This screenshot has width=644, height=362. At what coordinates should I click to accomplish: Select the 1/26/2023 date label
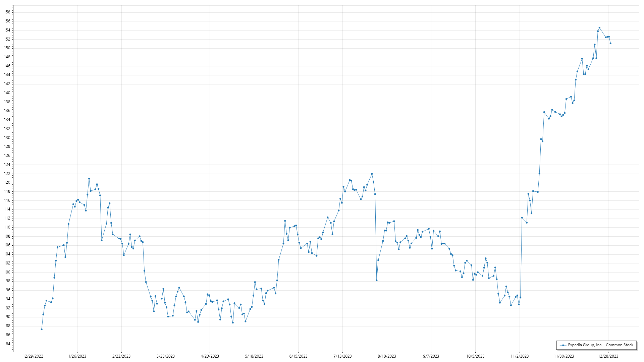[x=77, y=356]
